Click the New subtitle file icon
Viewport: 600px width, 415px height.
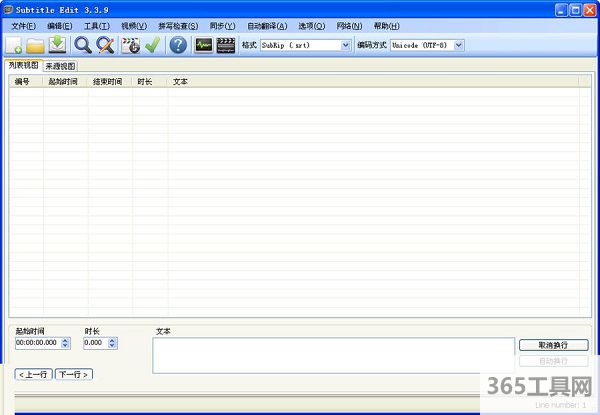coord(14,45)
